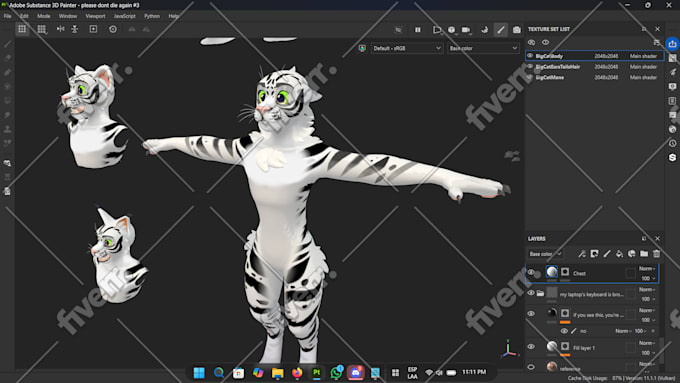
Task: Open blend mode dropdown of 'no' effect
Action: (623, 331)
